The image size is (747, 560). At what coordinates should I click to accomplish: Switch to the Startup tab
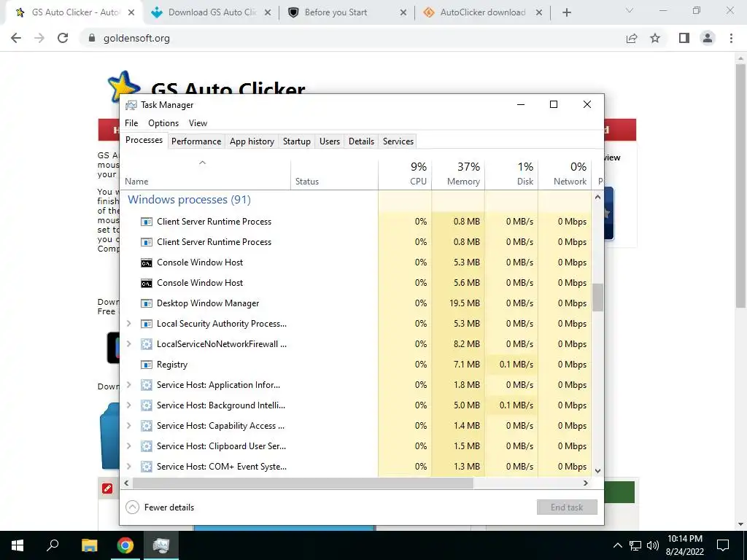click(297, 141)
